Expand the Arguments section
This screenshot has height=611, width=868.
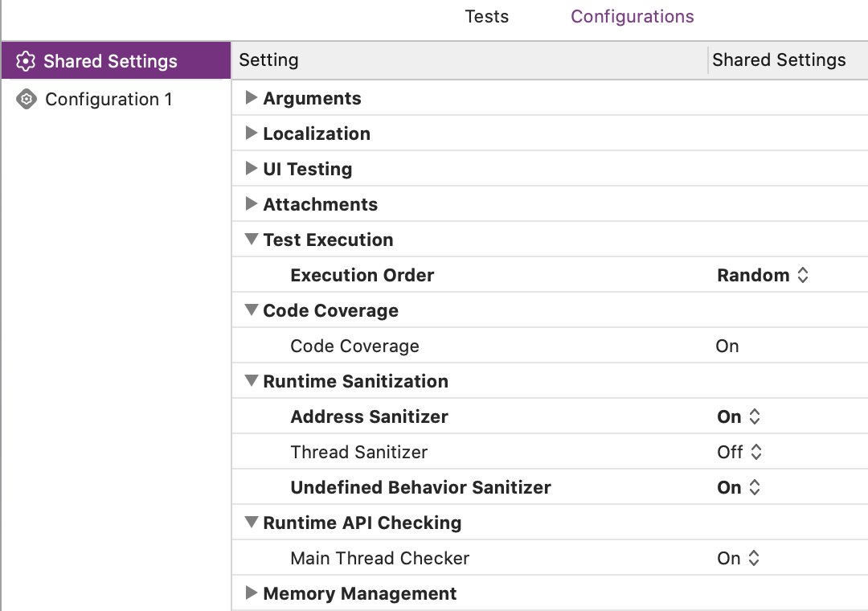tap(252, 97)
